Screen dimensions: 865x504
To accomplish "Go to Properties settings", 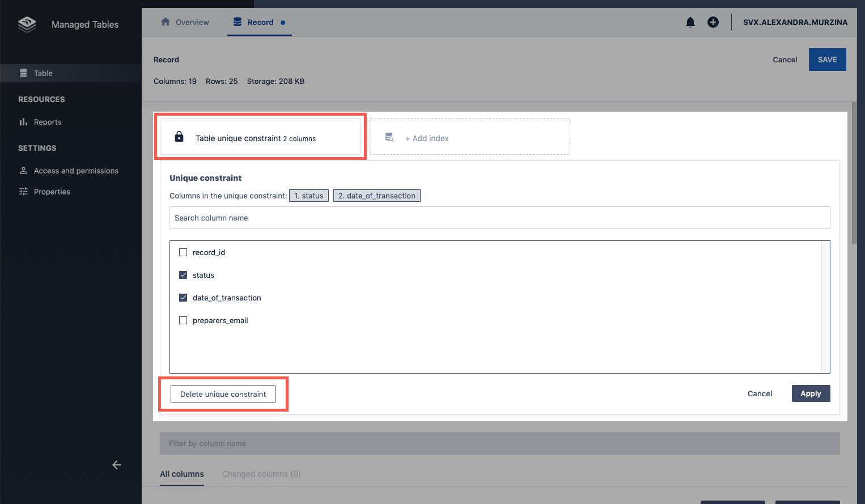I will (x=52, y=192).
